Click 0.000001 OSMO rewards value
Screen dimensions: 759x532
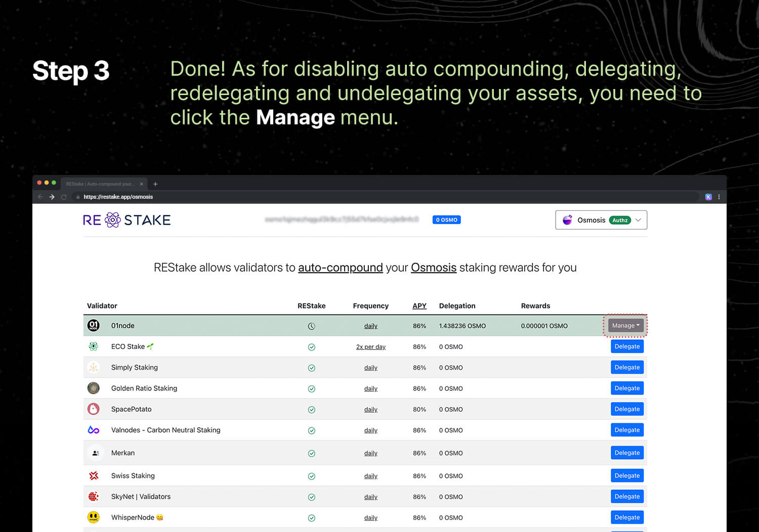(544, 326)
